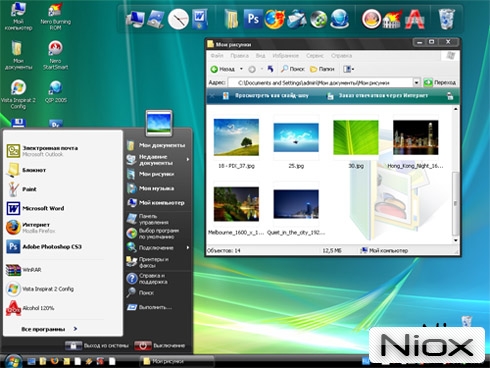Toggle the Папки folders pane button
Image resolution: width=490 pixels, height=368 pixels.
point(322,69)
